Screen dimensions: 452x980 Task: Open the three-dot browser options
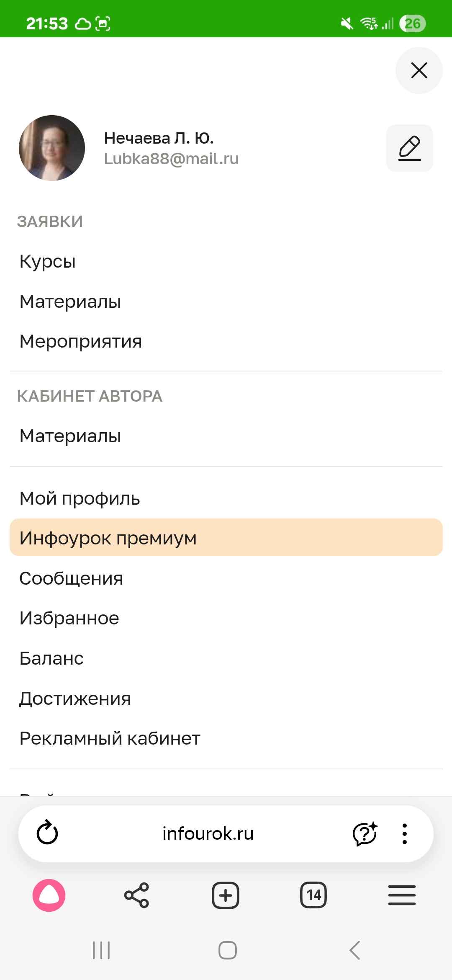pyautogui.click(x=404, y=833)
